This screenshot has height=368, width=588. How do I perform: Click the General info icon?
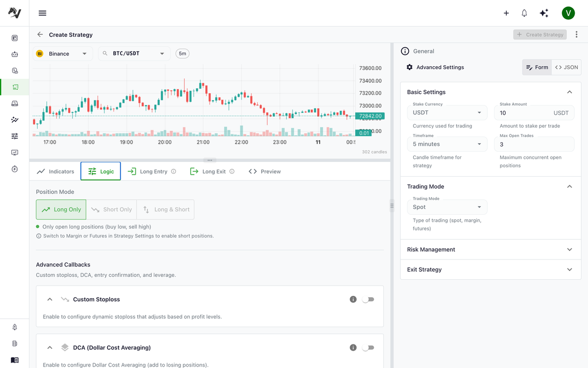pos(405,51)
